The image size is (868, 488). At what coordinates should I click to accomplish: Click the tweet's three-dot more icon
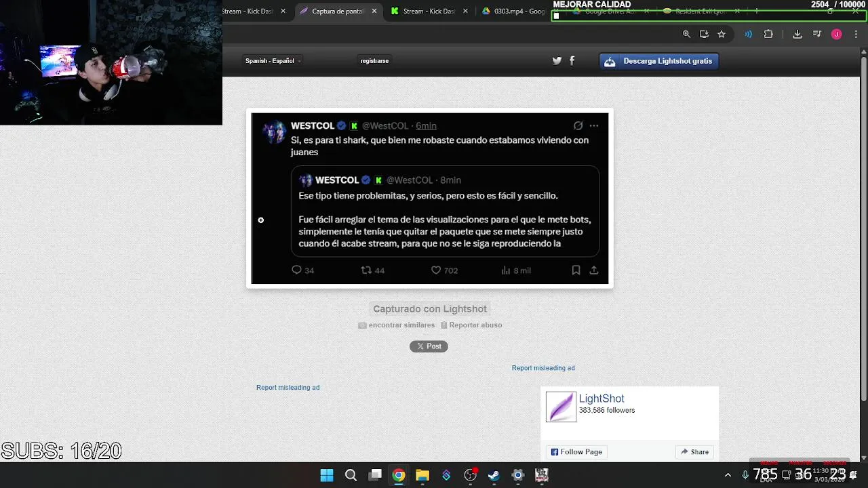point(594,125)
